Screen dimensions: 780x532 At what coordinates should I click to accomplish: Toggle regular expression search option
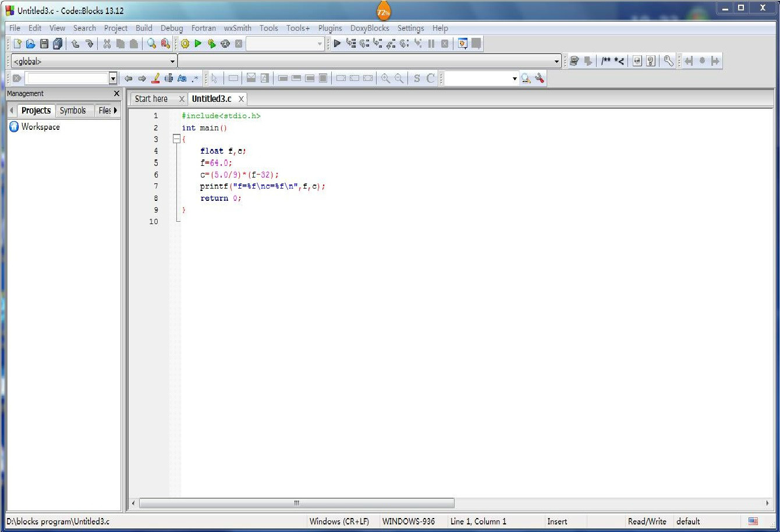click(x=195, y=78)
